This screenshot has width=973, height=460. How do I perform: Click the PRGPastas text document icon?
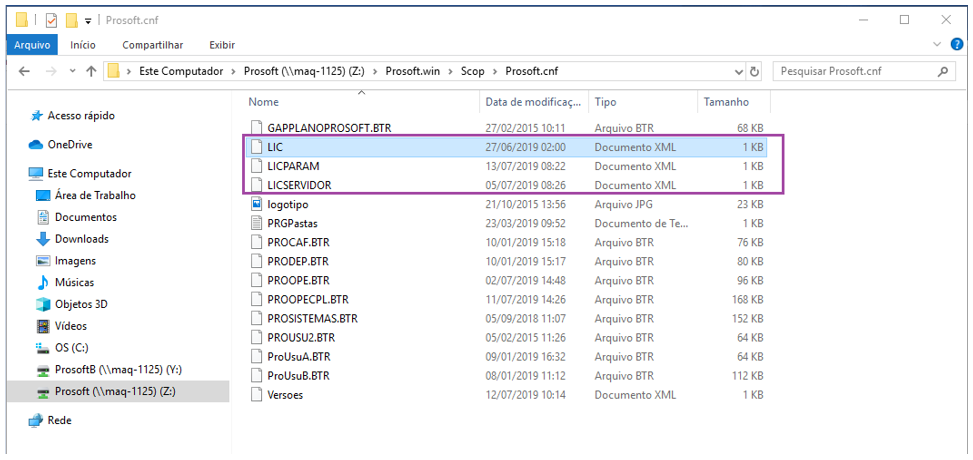(x=258, y=223)
